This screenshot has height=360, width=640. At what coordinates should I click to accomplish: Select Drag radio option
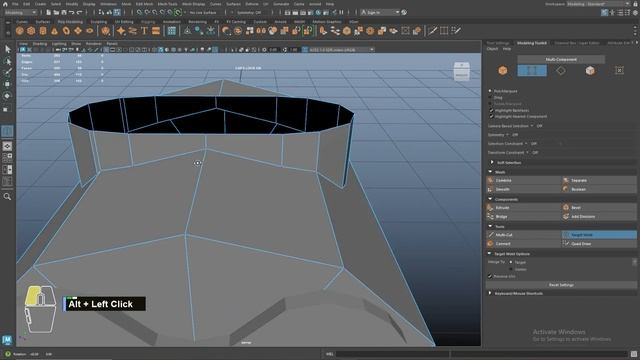[x=490, y=98]
